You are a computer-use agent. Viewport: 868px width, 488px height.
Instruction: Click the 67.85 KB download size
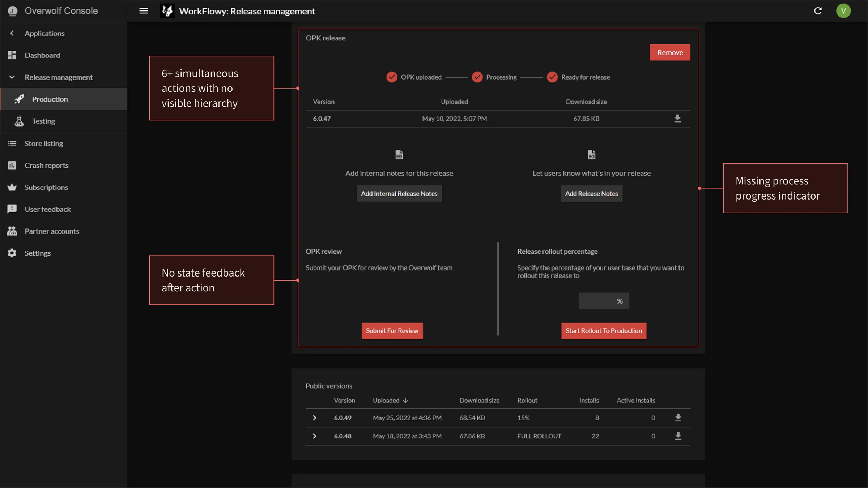pos(586,119)
